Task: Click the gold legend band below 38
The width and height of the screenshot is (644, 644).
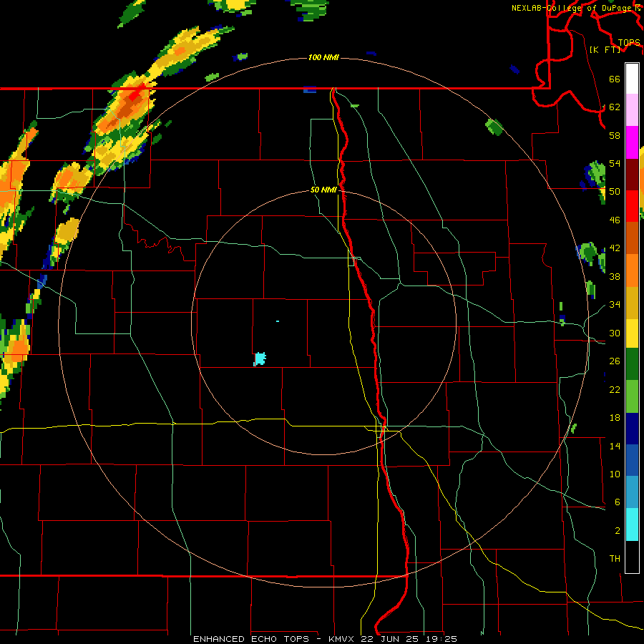Action: [632, 303]
